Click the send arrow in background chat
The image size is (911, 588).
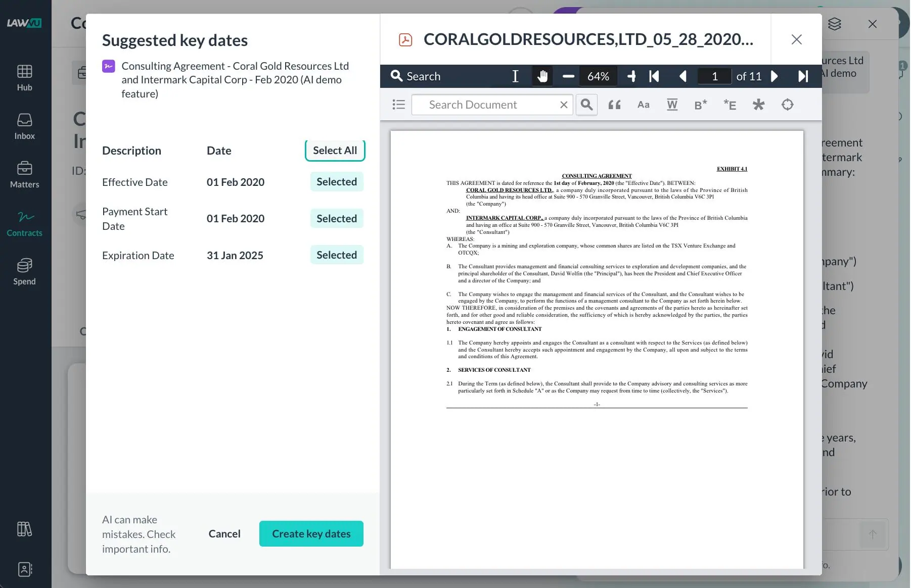(873, 534)
